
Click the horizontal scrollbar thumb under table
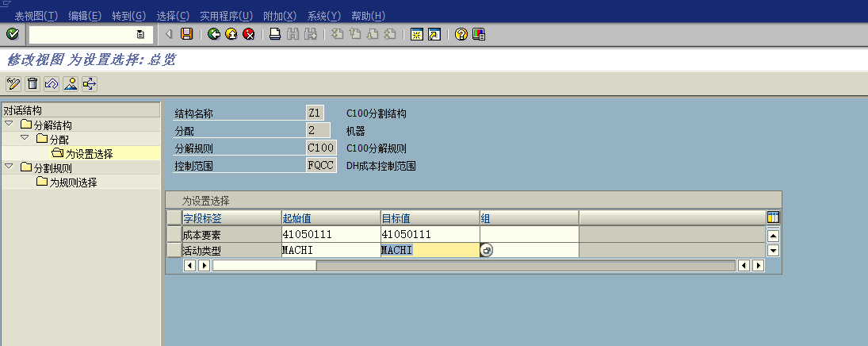(265, 266)
